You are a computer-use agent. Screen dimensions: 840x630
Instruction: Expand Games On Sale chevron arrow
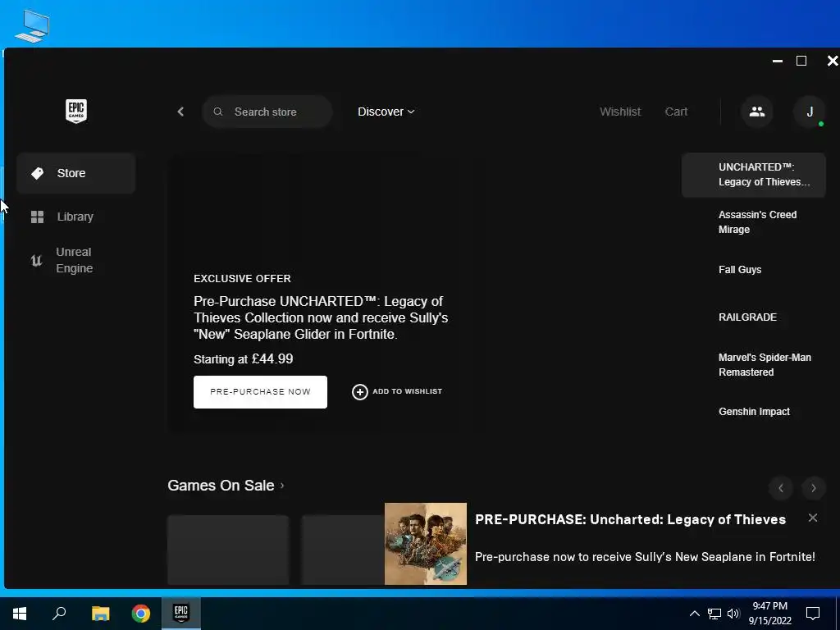tap(282, 486)
